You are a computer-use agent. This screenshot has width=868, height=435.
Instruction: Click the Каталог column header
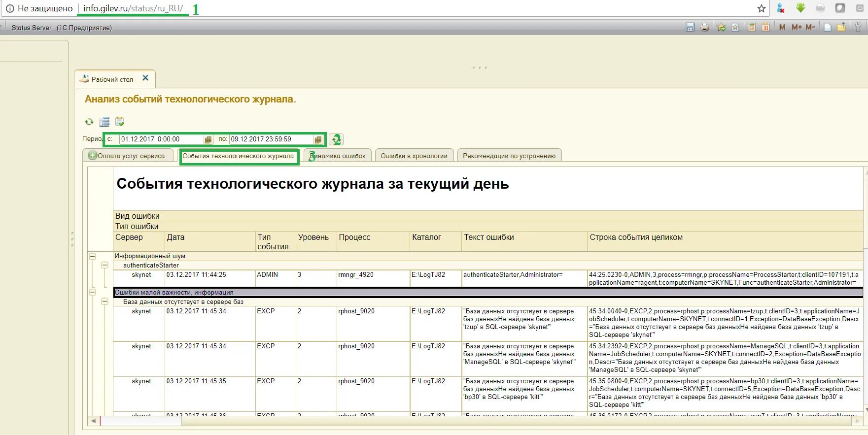(436, 241)
